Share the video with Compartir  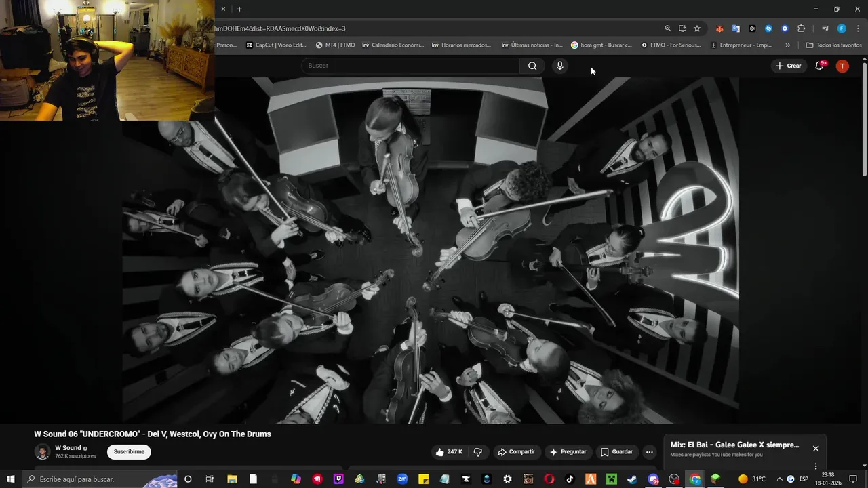pos(515,452)
